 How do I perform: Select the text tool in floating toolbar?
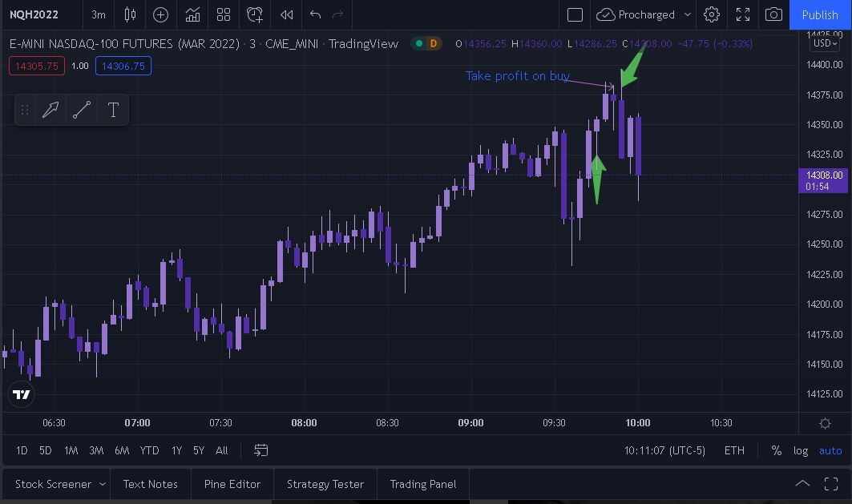(113, 110)
